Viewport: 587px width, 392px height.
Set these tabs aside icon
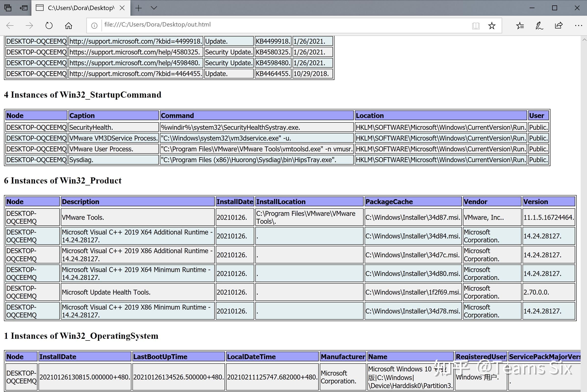tap(24, 8)
